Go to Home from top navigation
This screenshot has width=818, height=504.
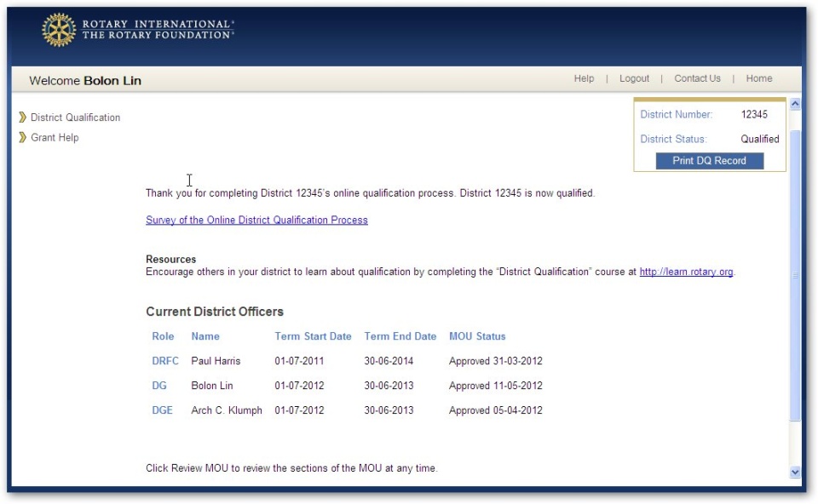coord(759,78)
